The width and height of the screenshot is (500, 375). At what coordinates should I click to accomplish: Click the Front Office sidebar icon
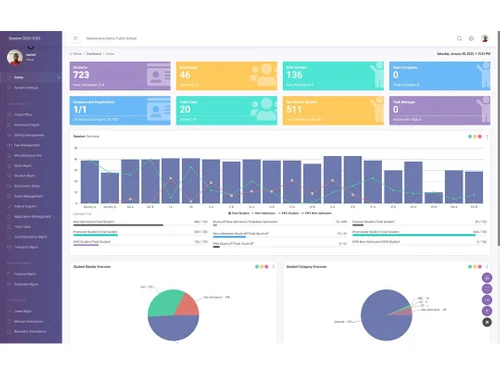(9, 114)
